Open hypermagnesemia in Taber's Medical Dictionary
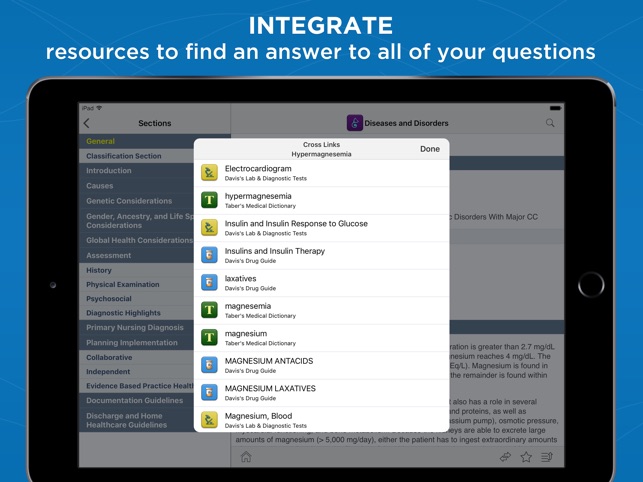The height and width of the screenshot is (482, 643). (322, 201)
